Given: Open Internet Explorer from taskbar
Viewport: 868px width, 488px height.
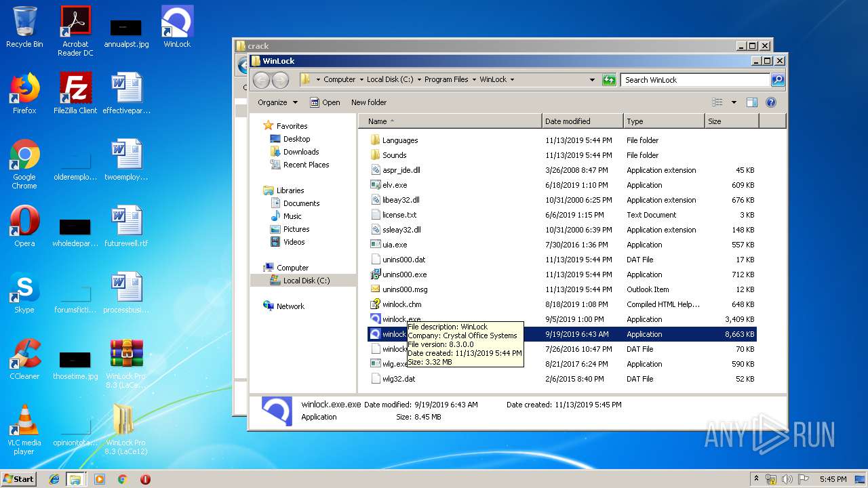Looking at the screenshot, I should coord(54,479).
